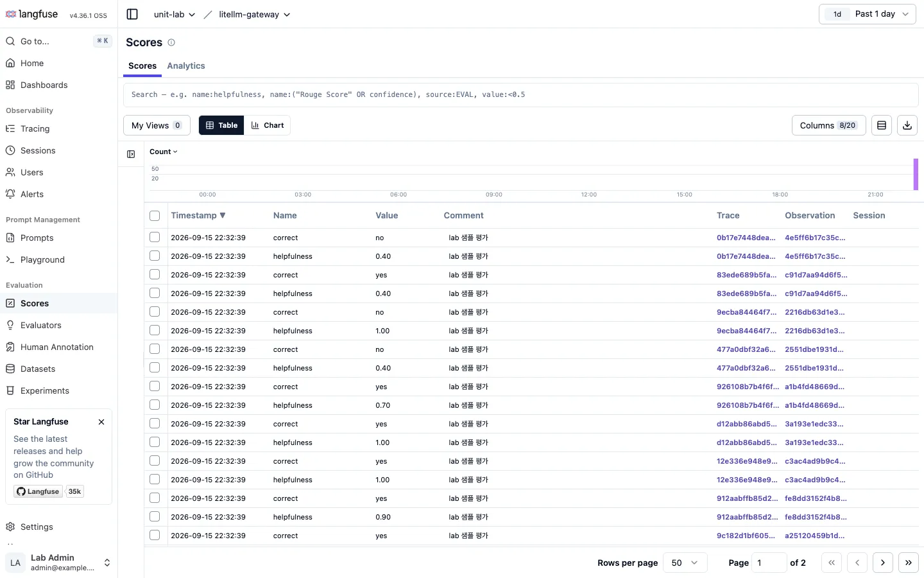Image resolution: width=924 pixels, height=578 pixels.
Task: Open the Columns 8/20 selector
Action: pyautogui.click(x=828, y=125)
